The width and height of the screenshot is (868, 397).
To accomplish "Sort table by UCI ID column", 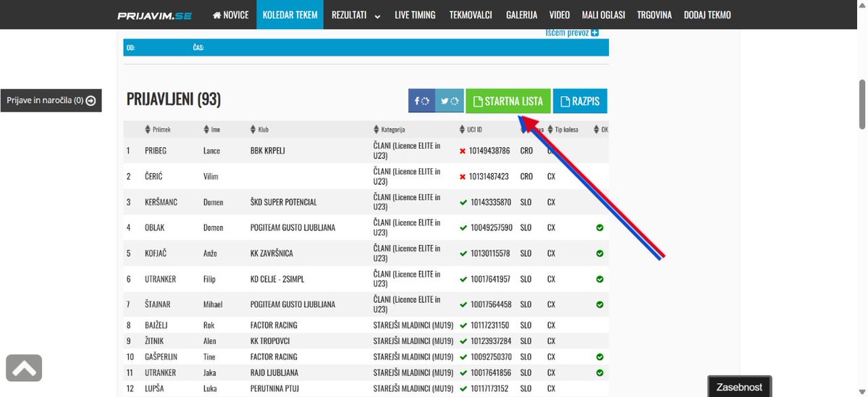I will click(x=471, y=130).
